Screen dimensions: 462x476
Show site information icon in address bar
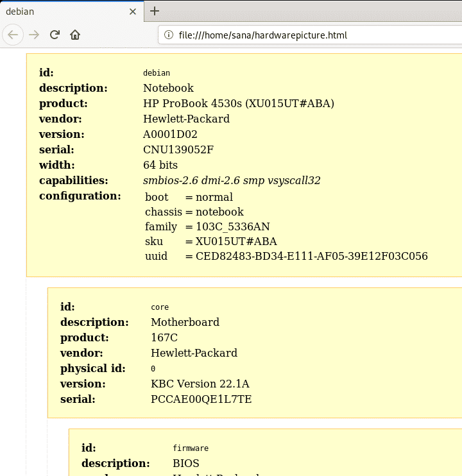tap(169, 35)
